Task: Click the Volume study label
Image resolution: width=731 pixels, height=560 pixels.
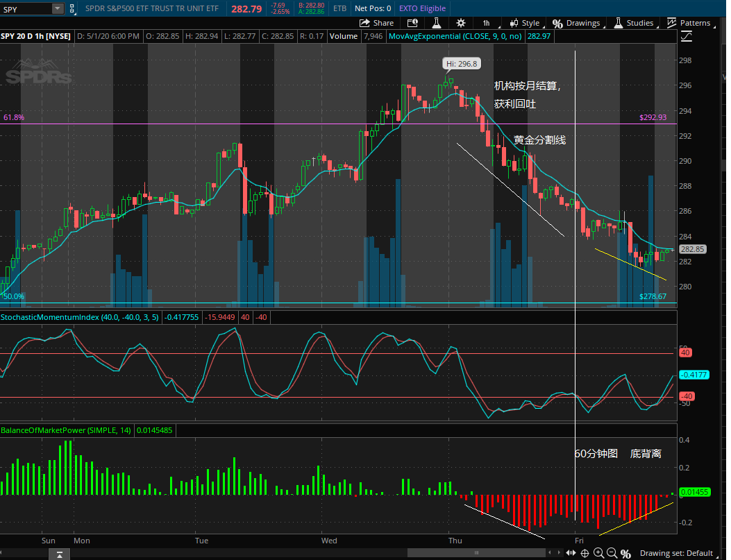Action: (344, 36)
